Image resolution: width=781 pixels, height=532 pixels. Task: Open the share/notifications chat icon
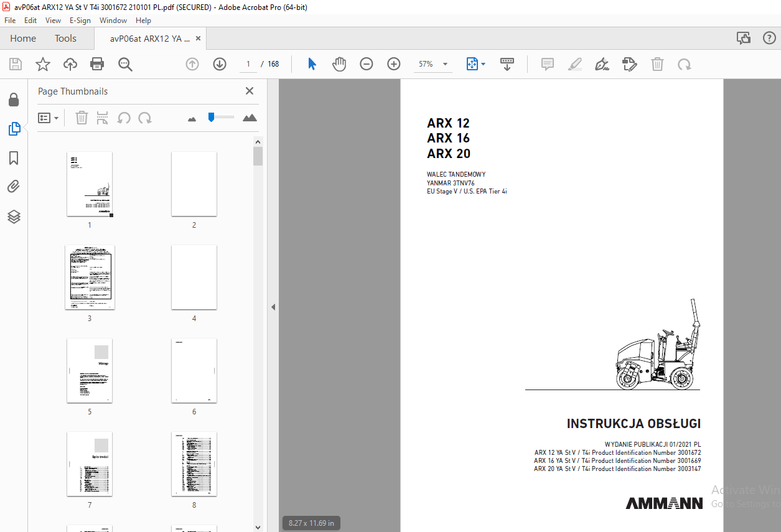click(743, 38)
